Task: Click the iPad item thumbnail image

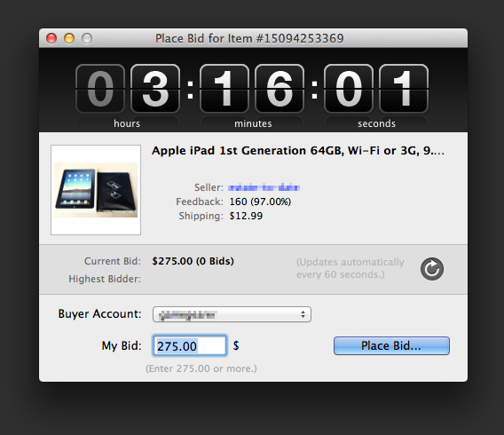Action: (96, 190)
